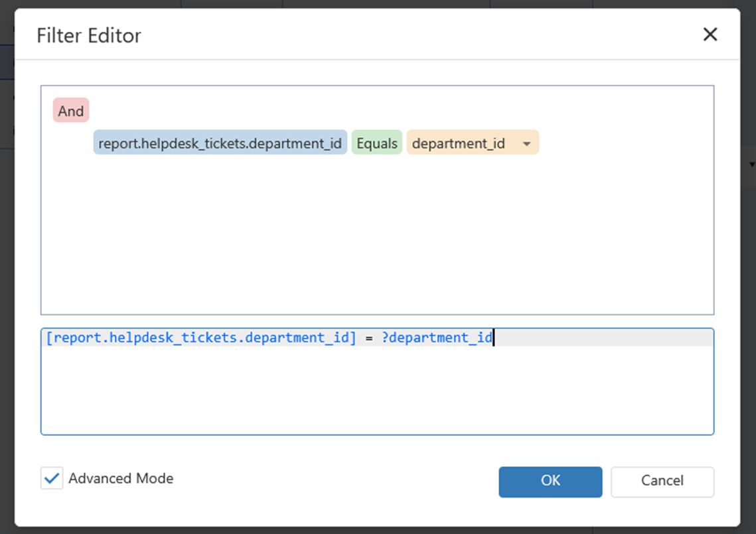Open the green Equals operator tag
The width and height of the screenshot is (756, 534).
(x=377, y=143)
